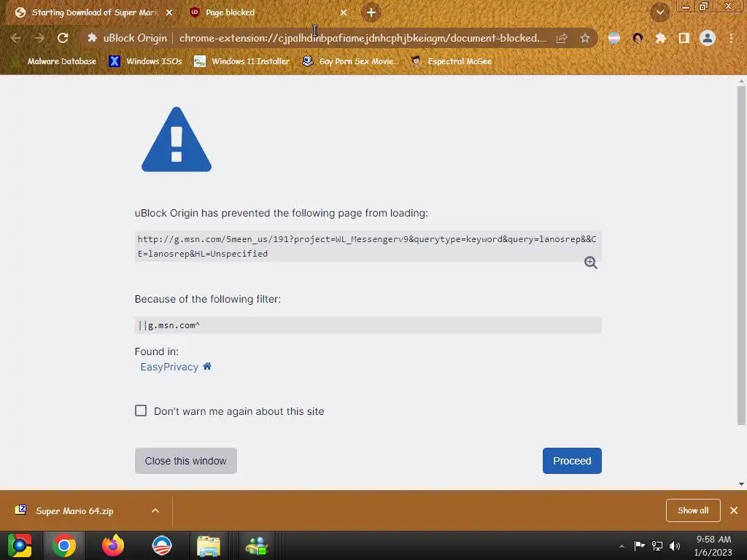Close the downloads bar
The height and width of the screenshot is (560, 747).
(734, 510)
